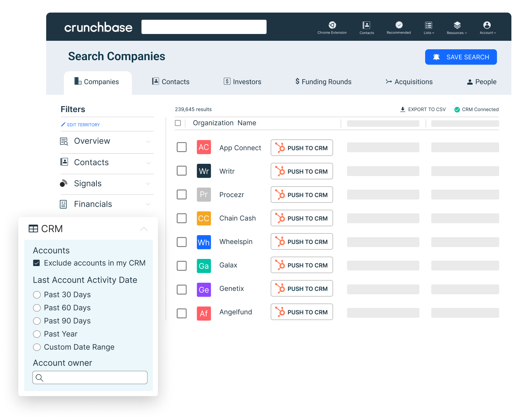Click the CRM table icon

pos(33,229)
